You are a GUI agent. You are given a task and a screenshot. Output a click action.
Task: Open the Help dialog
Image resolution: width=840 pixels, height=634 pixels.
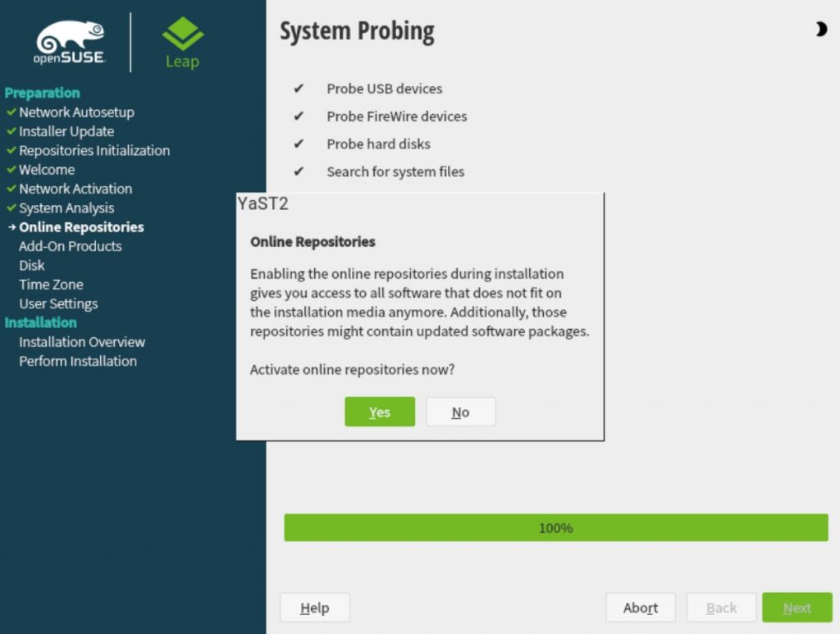[x=315, y=607]
